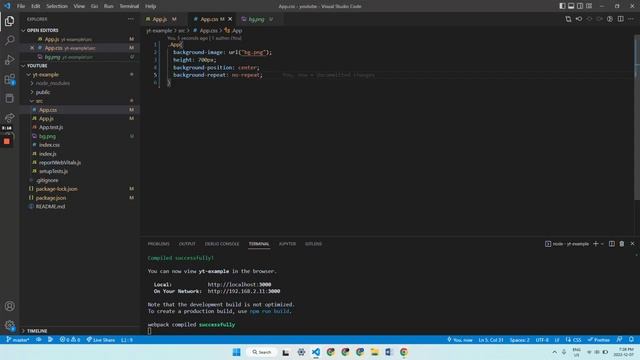Click VS Code icon in taskbar

[316, 352]
